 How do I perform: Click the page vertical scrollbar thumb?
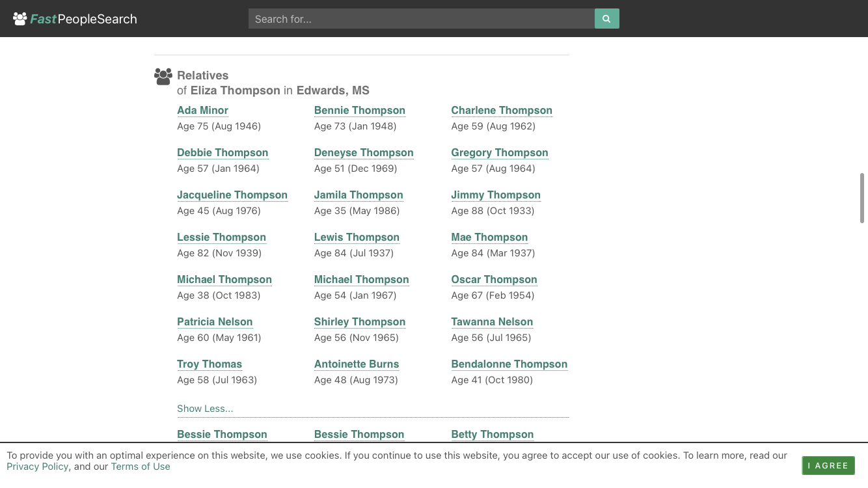(862, 198)
